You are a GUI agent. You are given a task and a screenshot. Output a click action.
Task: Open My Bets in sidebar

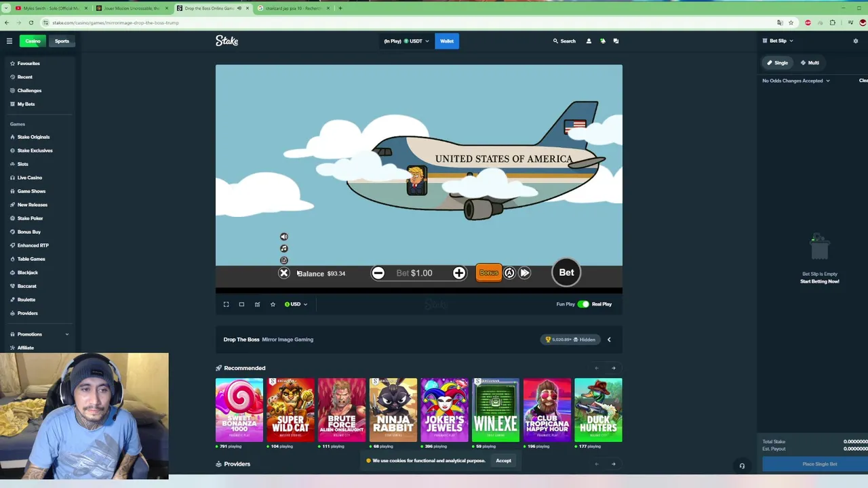26,104
